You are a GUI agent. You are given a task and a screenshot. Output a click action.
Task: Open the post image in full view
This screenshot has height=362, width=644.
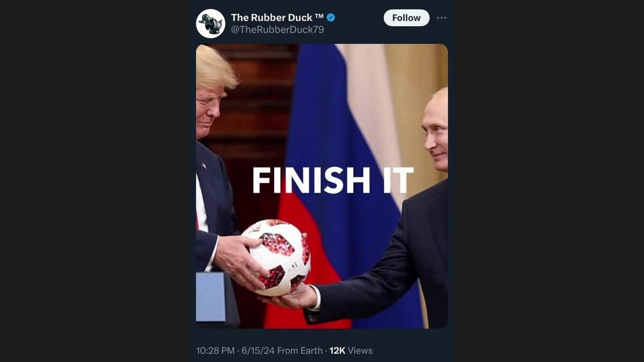[322, 186]
